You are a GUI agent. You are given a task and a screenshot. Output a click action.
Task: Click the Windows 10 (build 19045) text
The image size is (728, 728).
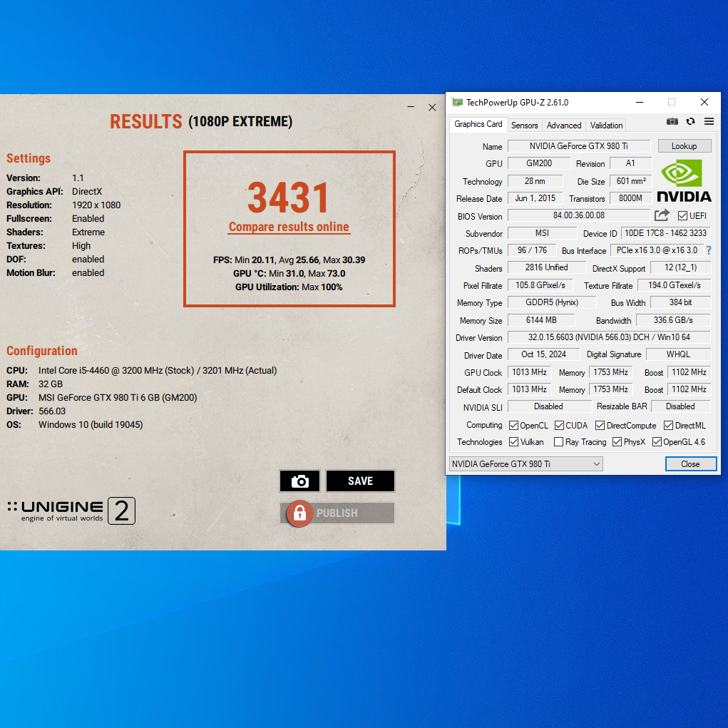[x=91, y=424]
